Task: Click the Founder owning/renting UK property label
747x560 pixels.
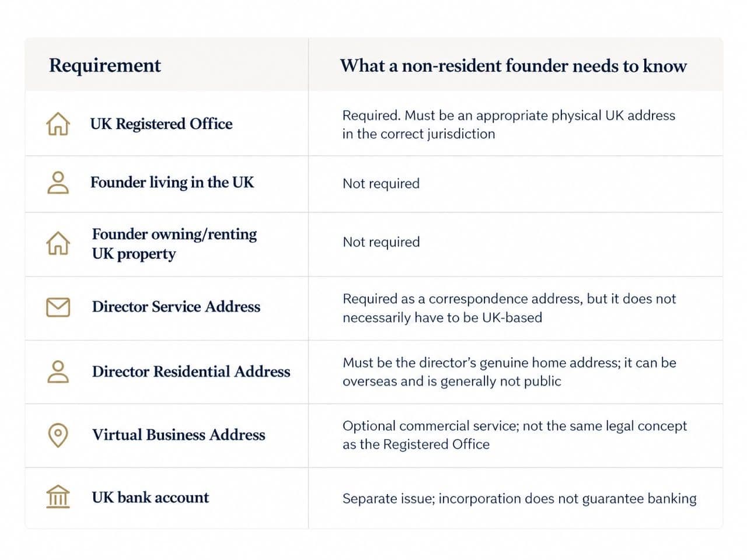Action: pyautogui.click(x=174, y=244)
